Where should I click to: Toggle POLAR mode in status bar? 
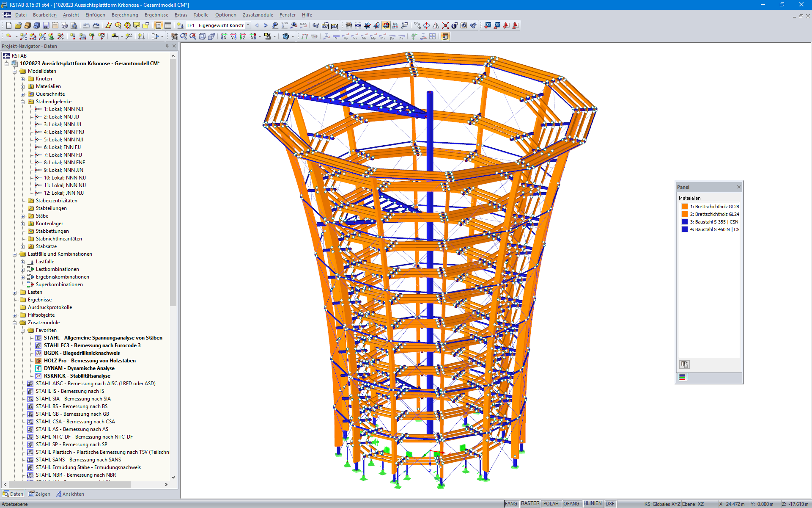pos(551,504)
